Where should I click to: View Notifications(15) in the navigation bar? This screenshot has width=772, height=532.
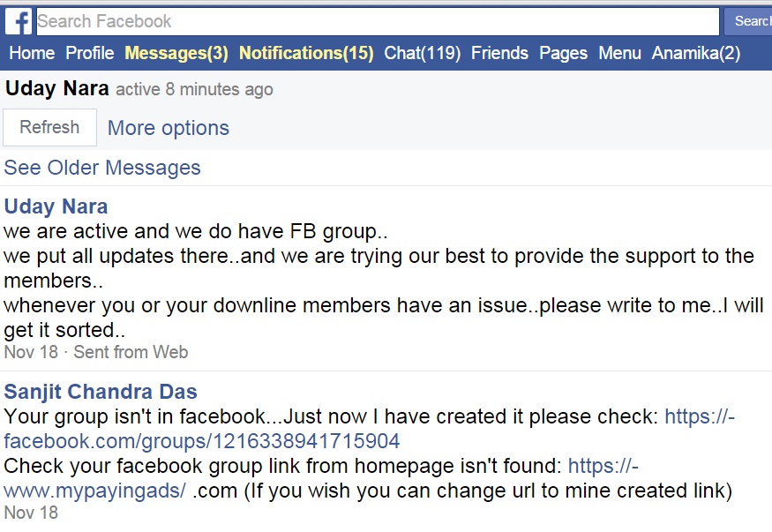[306, 53]
